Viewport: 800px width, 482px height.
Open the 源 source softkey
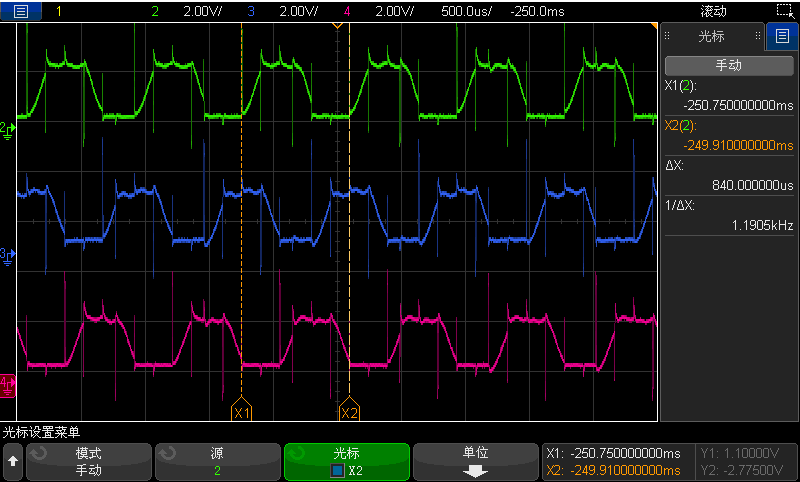pos(217,462)
